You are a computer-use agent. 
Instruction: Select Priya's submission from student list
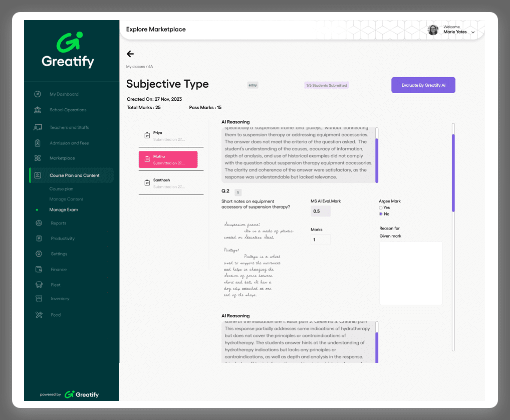pyautogui.click(x=168, y=135)
